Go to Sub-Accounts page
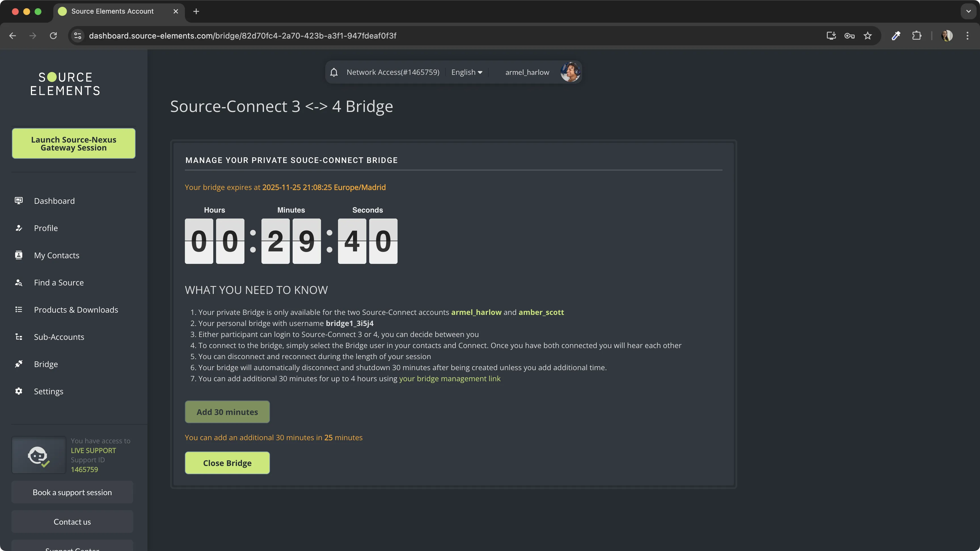 [x=59, y=337]
